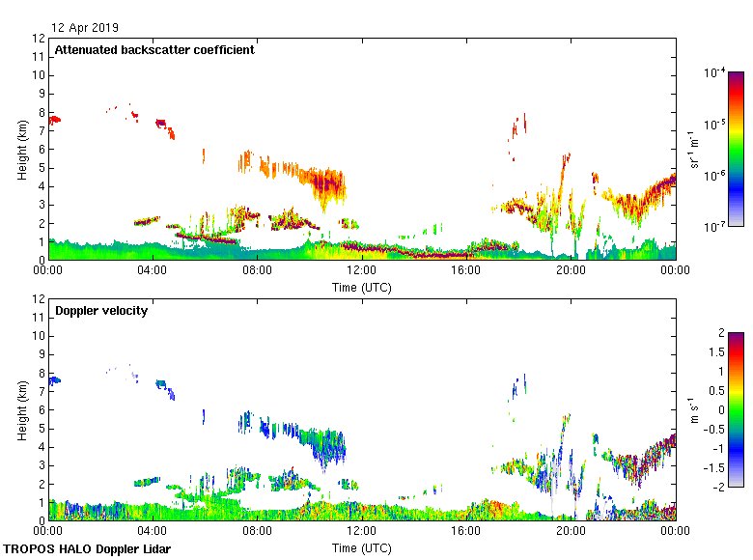Click 'Time (UTC)' label below backscatter plot
Screen dimensions: 753x560
coord(362,287)
